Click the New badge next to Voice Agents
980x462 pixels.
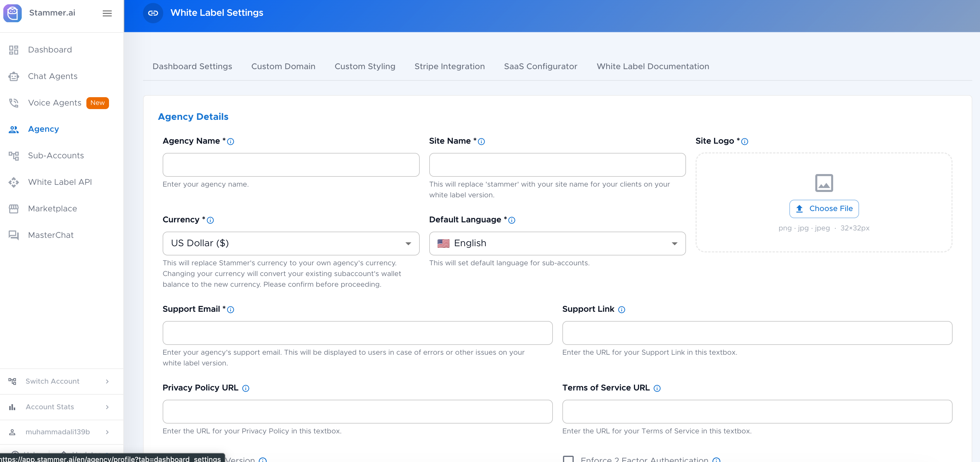pos(97,103)
